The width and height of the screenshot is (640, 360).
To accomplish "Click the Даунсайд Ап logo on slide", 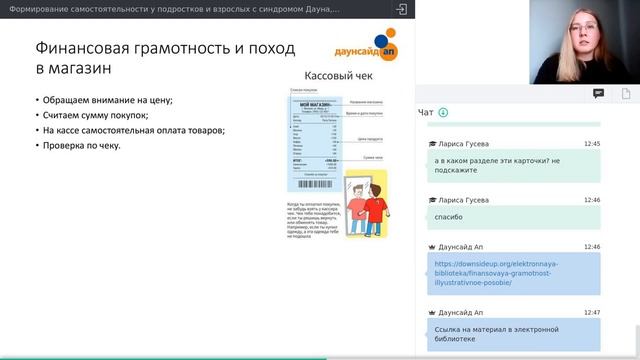I will [x=366, y=45].
